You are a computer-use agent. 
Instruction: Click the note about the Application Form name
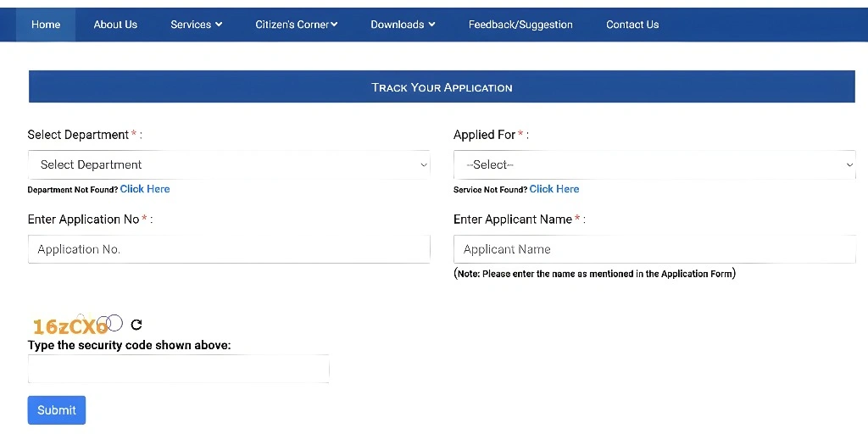(594, 274)
